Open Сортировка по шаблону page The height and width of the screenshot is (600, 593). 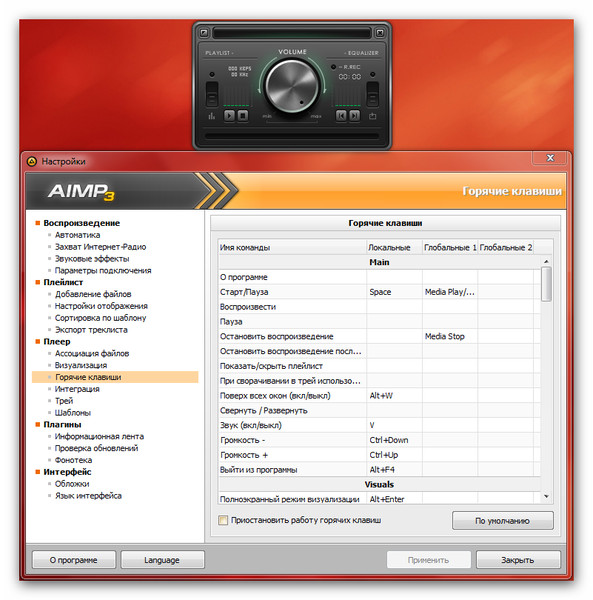click(x=100, y=318)
